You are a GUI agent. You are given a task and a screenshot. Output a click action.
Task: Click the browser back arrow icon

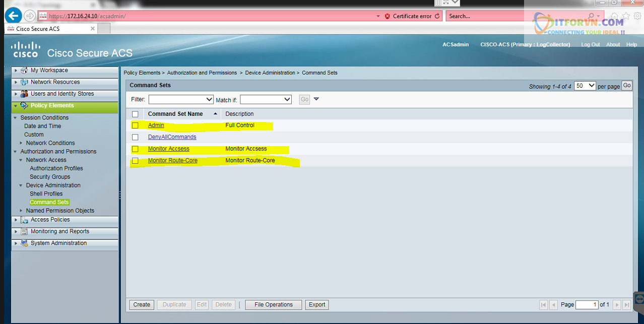(x=13, y=16)
